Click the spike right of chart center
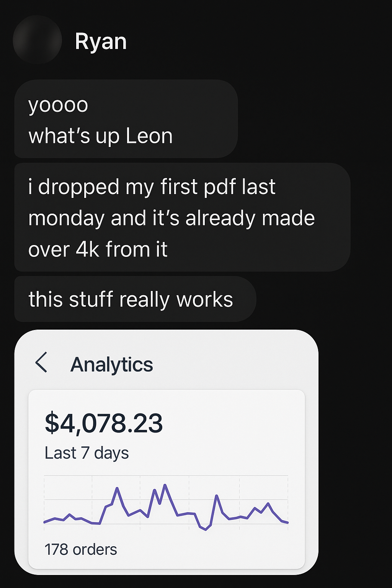The image size is (392, 588). tap(217, 496)
